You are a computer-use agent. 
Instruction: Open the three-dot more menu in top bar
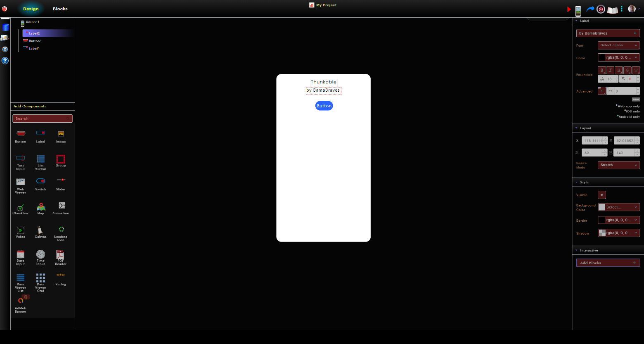coord(621,9)
